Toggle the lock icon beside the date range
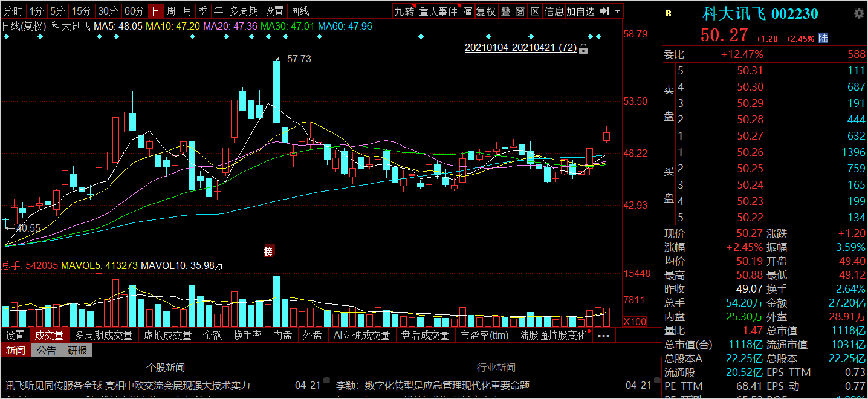This screenshot has height=399, width=868. point(583,48)
